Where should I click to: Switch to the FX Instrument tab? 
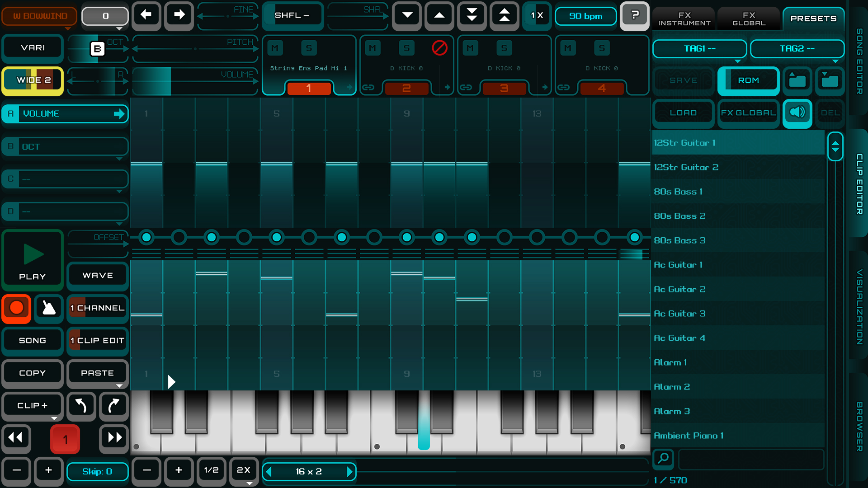tap(684, 19)
